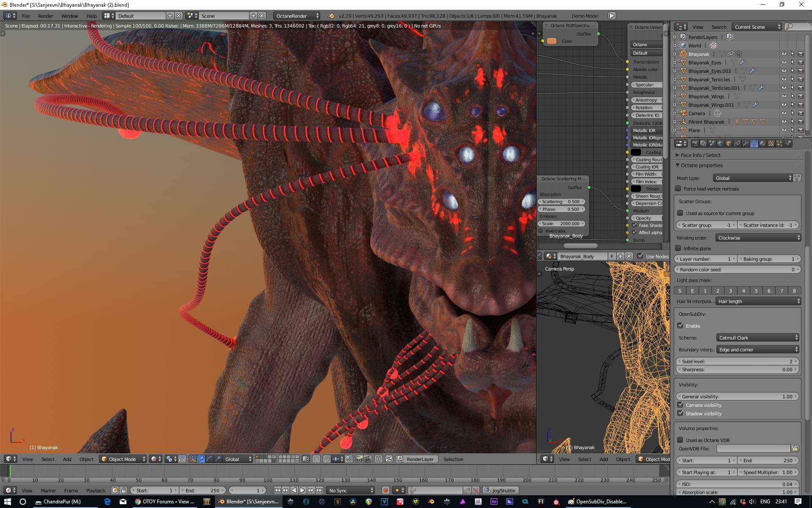Open the Material properties sphere tab
Screen dimensions: 812x508
click(x=763, y=144)
